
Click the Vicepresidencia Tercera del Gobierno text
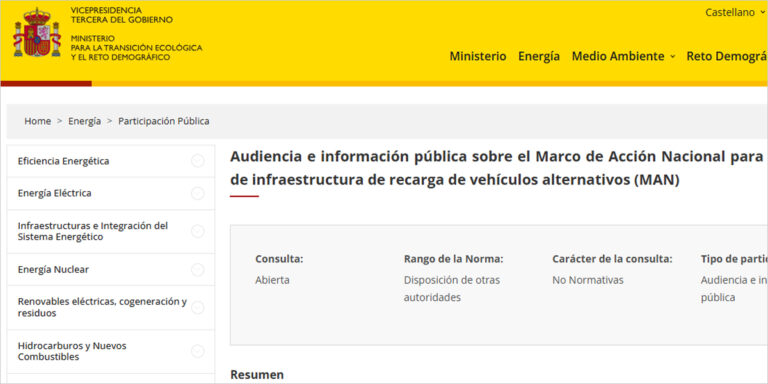[x=121, y=15]
